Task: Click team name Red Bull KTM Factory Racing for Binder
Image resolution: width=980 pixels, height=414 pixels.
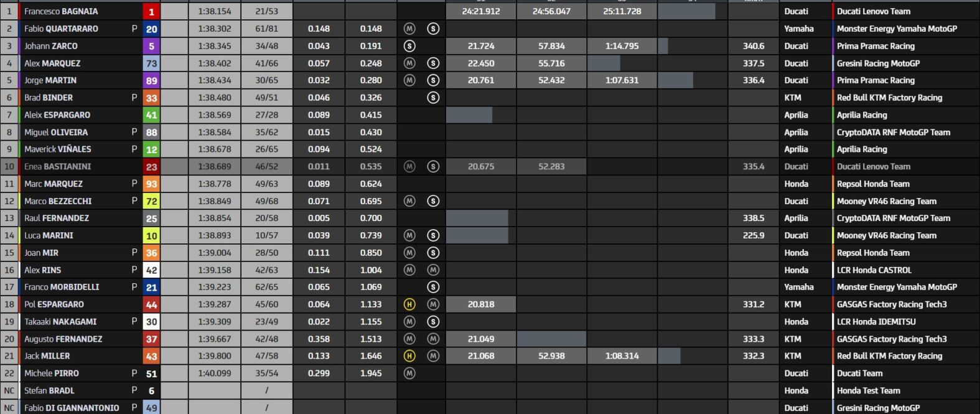Action: coord(890,98)
